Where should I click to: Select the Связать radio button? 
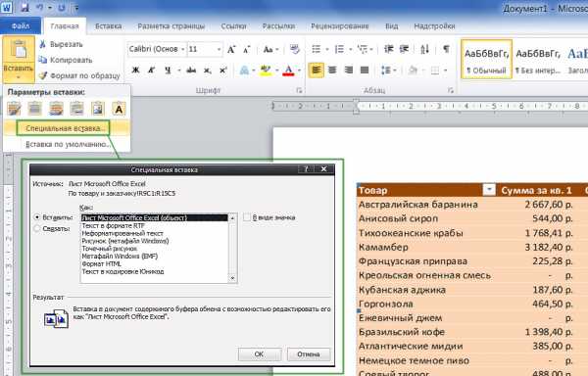37,228
